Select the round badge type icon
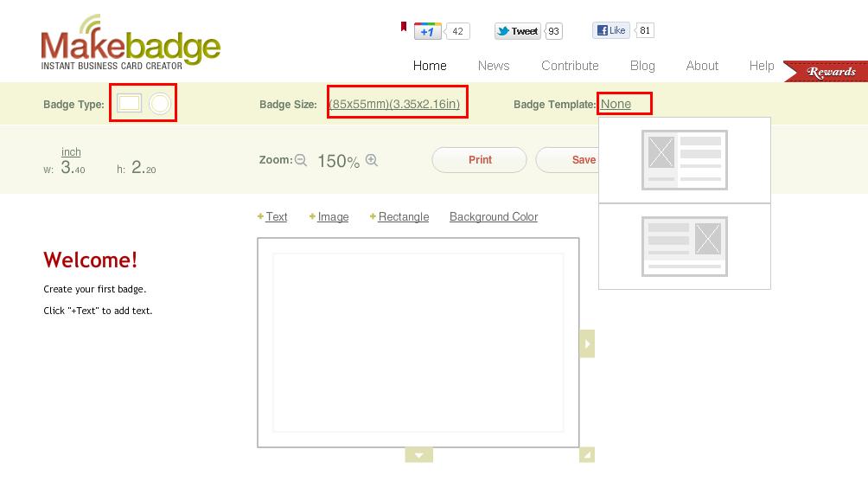This screenshot has height=488, width=868. [x=160, y=104]
